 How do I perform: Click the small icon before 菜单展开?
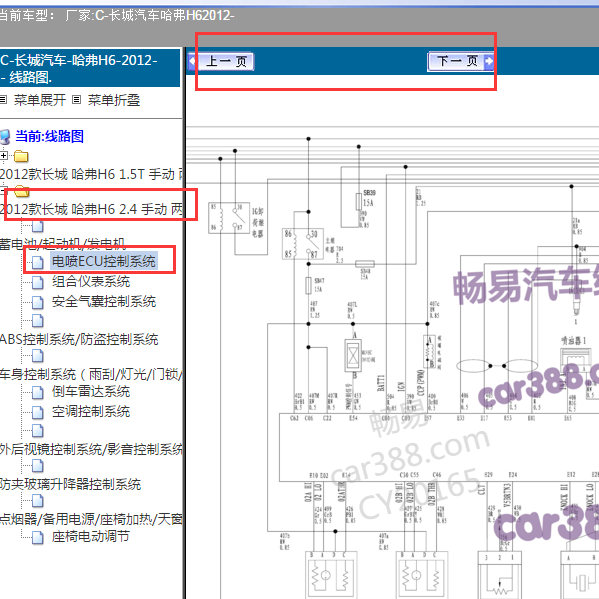(3, 100)
